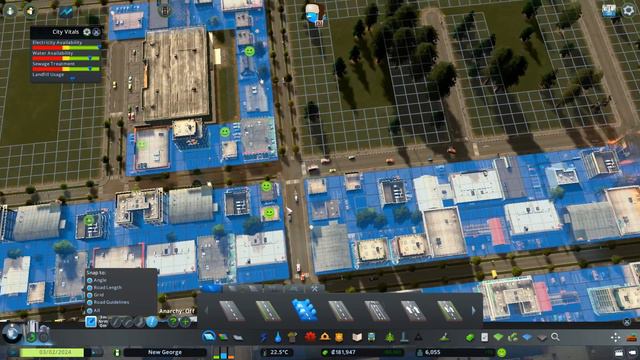Toggle the blue exclamation road option
The image size is (640, 360).
pyautogui.click(x=152, y=322)
